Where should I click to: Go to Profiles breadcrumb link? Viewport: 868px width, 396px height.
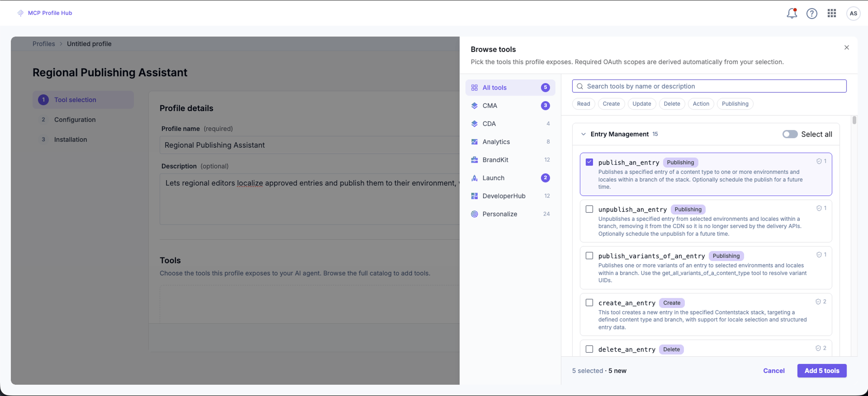(43, 44)
